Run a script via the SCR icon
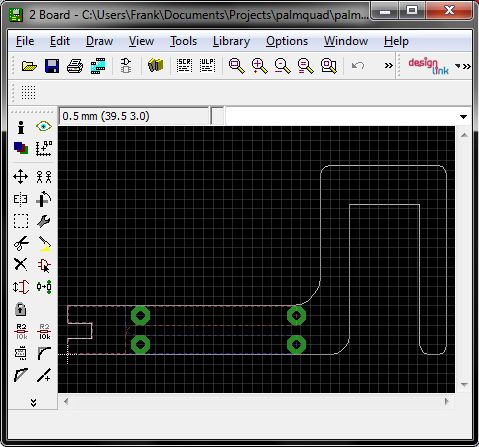The width and height of the screenshot is (479, 447). pyautogui.click(x=184, y=65)
